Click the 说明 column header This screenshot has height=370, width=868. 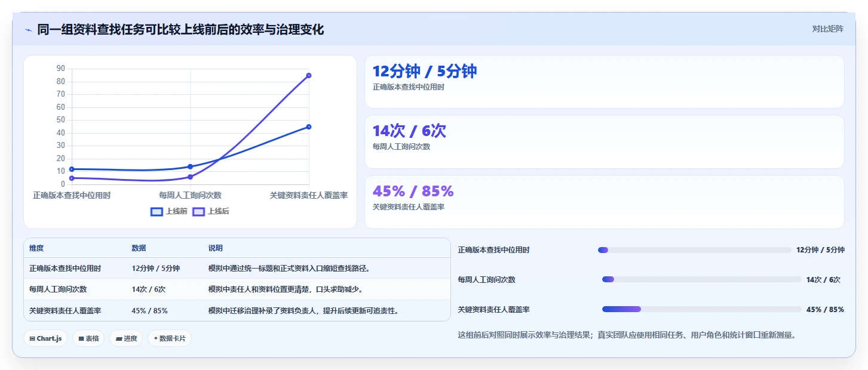pyautogui.click(x=215, y=248)
